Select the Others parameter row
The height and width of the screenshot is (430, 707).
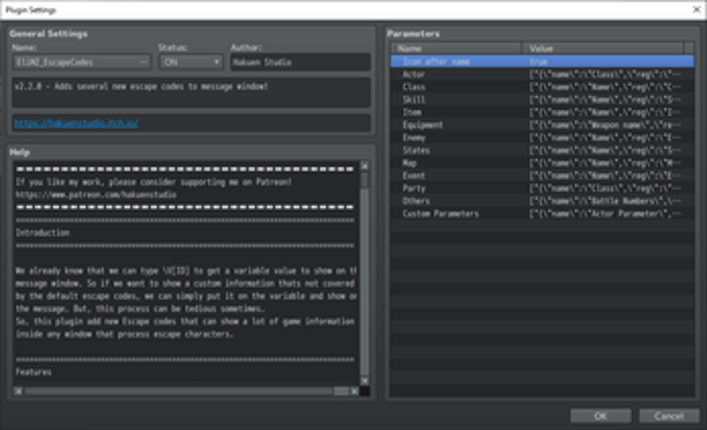[542, 201]
